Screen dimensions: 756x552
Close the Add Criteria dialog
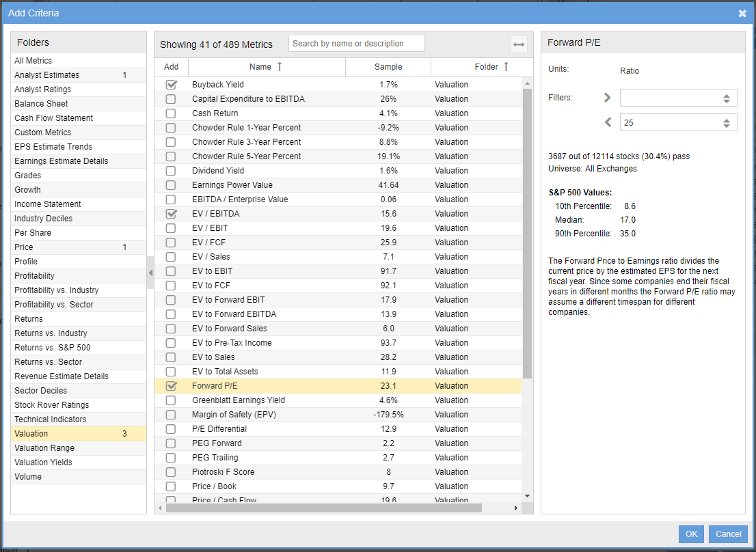pos(742,13)
